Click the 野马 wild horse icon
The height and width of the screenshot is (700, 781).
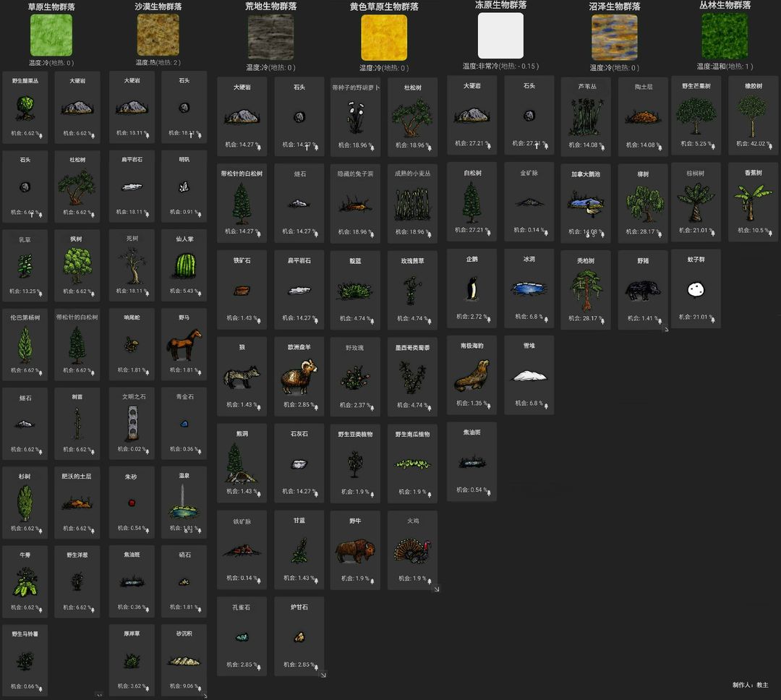pyautogui.click(x=184, y=346)
